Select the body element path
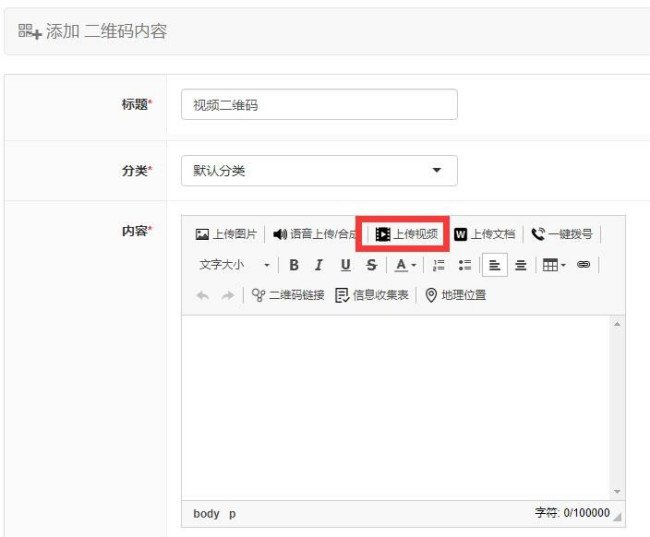Image resolution: width=650 pixels, height=537 pixels. (x=206, y=513)
